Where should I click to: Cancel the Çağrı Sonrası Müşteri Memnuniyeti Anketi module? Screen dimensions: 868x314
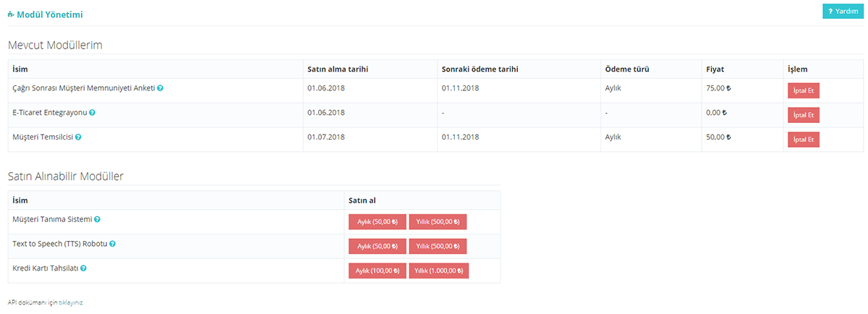[804, 90]
